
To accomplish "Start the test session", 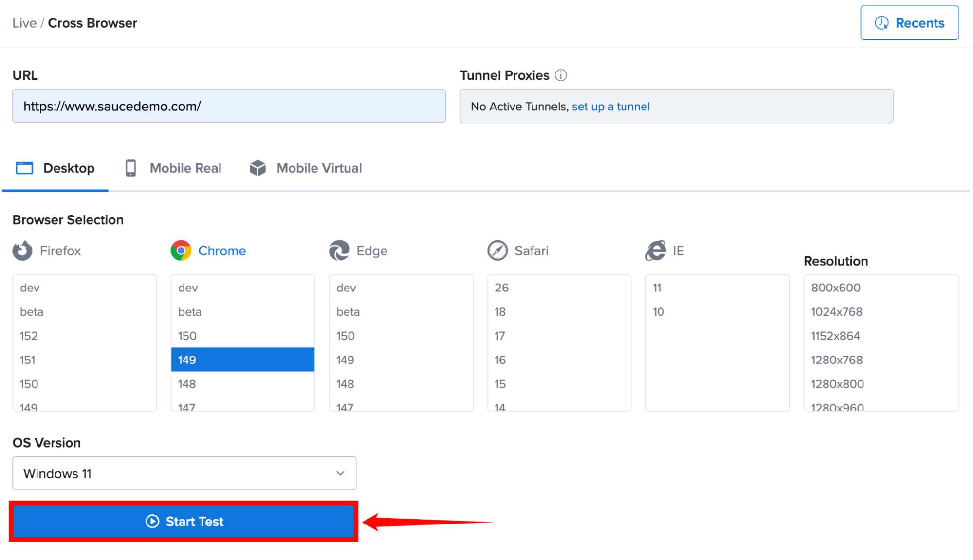I will (x=184, y=522).
